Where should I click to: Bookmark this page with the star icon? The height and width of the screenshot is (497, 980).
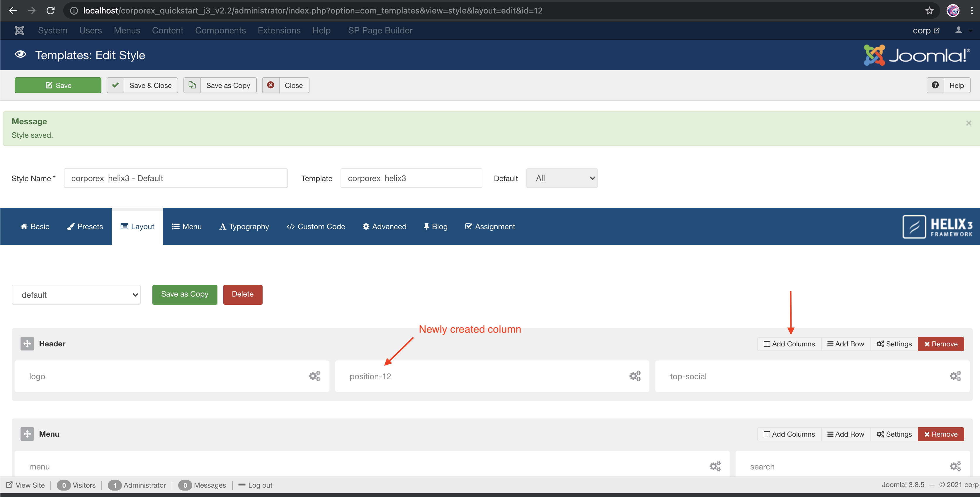[x=929, y=11]
